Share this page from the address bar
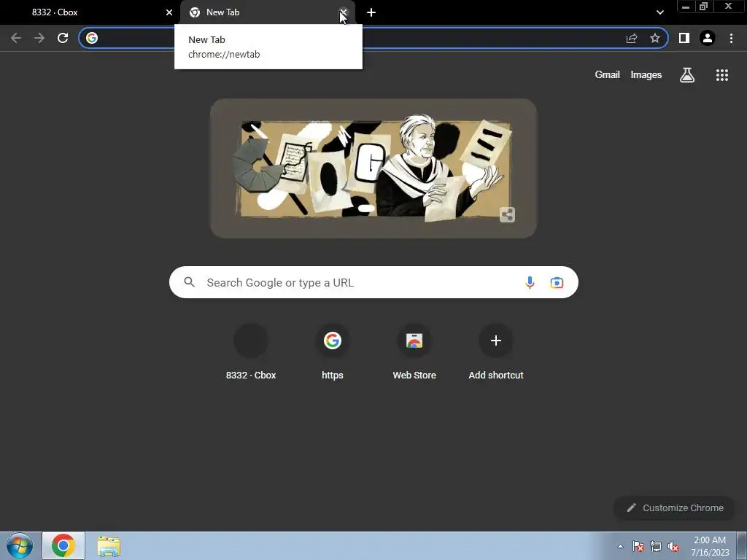 point(632,38)
